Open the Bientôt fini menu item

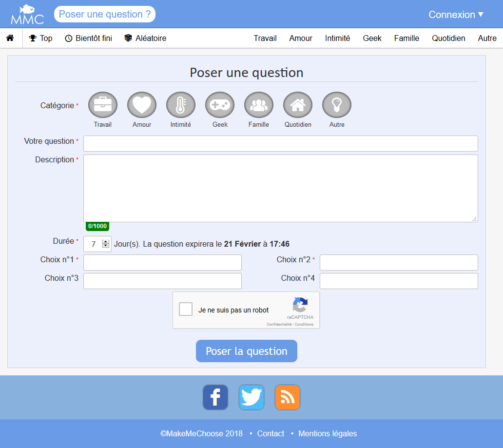coord(89,38)
